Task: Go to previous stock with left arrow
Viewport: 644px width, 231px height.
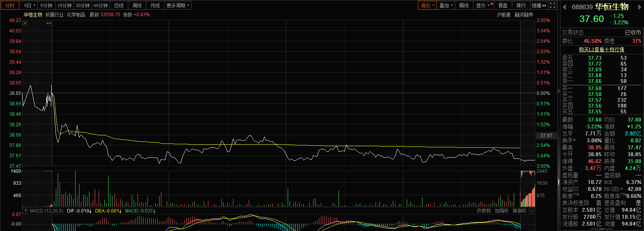Action: pos(564,7)
